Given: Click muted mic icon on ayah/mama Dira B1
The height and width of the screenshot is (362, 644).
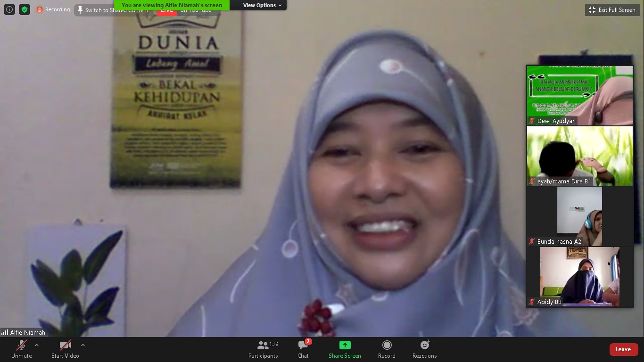Looking at the screenshot, I should (532, 181).
